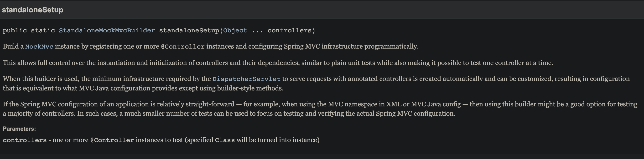Click the 'public static' modifier text

[29, 30]
